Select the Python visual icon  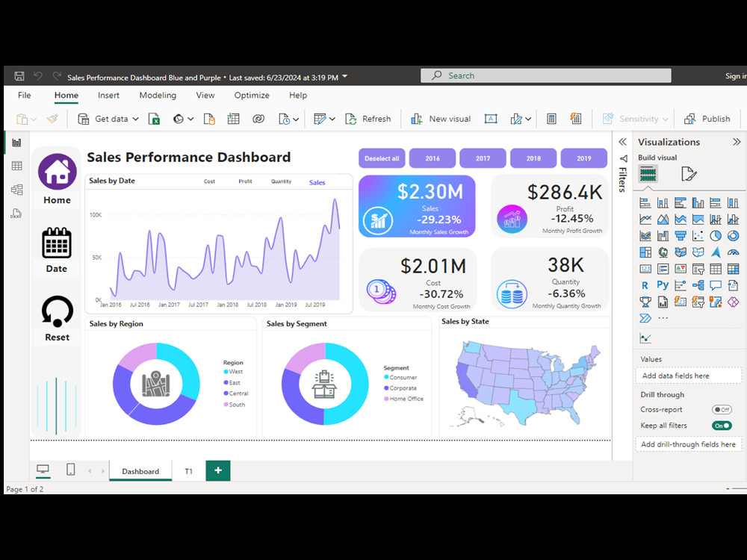click(x=663, y=284)
